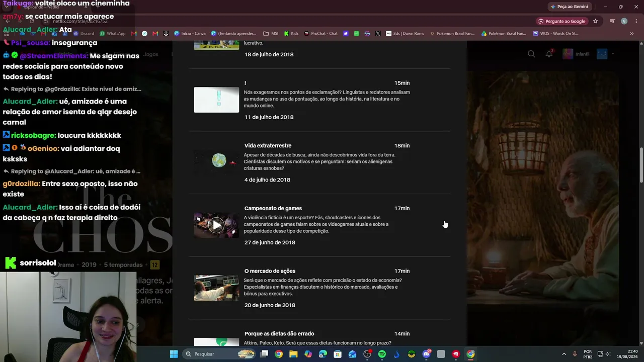644x362 pixels.
Task: Open the WOS - Words On Stream bookmark
Action: 555,34
